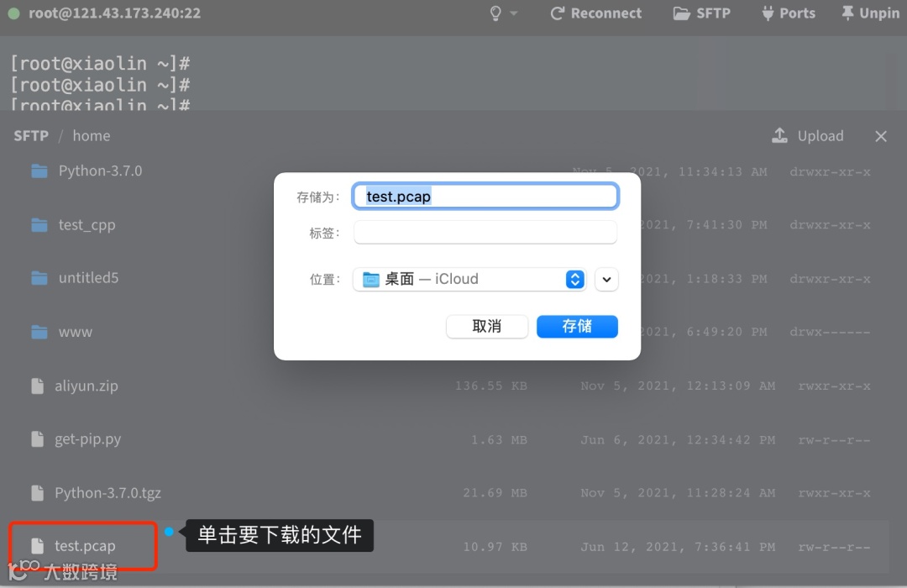
Task: Click the tags (标签) input field
Action: [485, 233]
